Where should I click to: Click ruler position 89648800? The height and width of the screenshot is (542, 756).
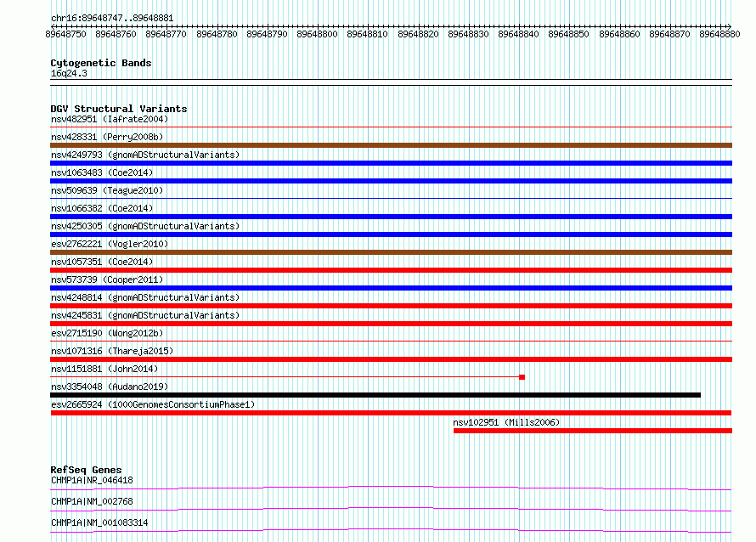click(x=317, y=34)
